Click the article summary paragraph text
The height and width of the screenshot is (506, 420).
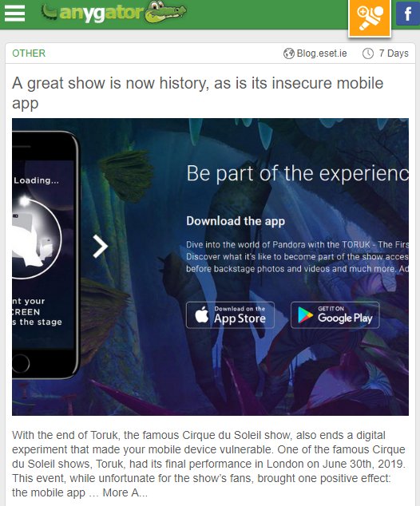[209, 464]
